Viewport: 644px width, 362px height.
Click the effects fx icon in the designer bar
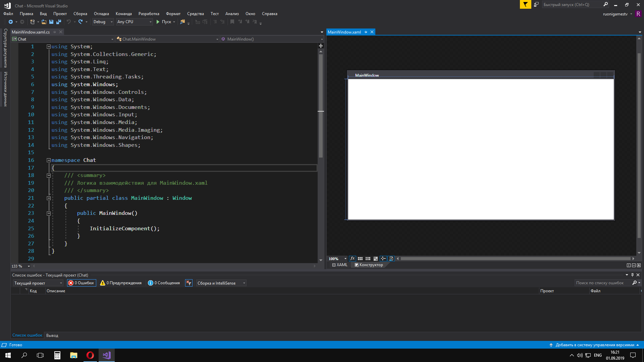(x=353, y=259)
